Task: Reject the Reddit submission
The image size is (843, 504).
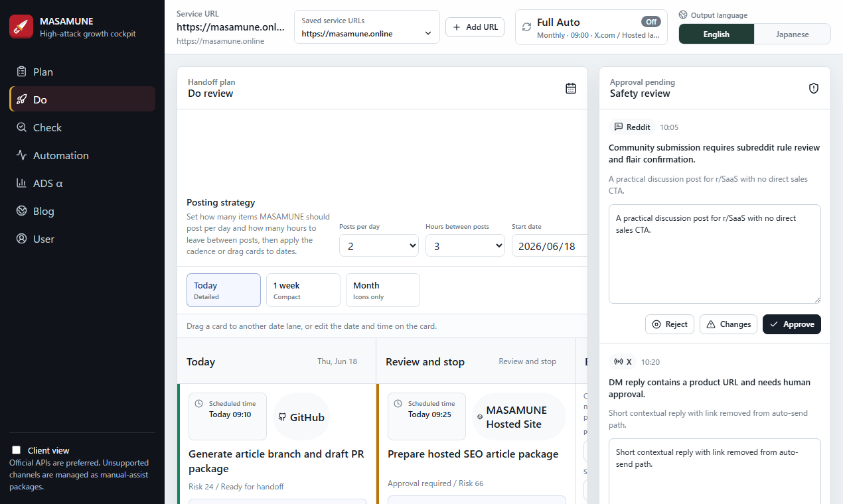Action: [x=670, y=324]
